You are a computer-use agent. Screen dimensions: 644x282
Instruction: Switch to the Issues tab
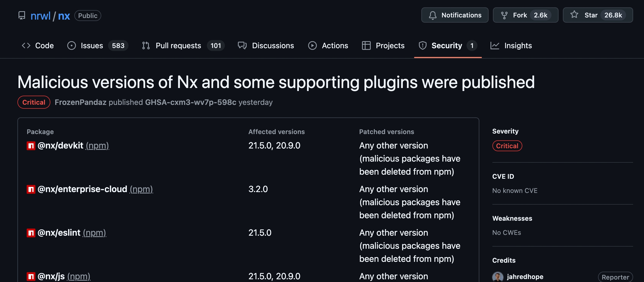coord(92,46)
